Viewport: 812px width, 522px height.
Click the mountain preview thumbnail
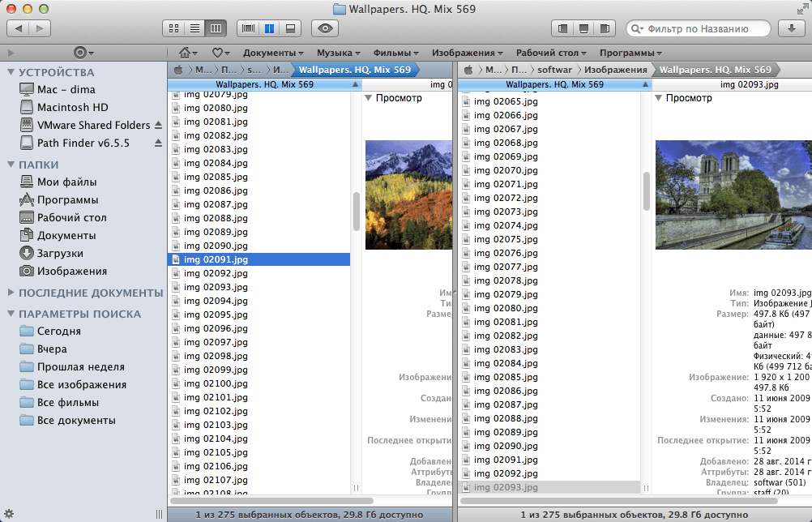(408, 195)
